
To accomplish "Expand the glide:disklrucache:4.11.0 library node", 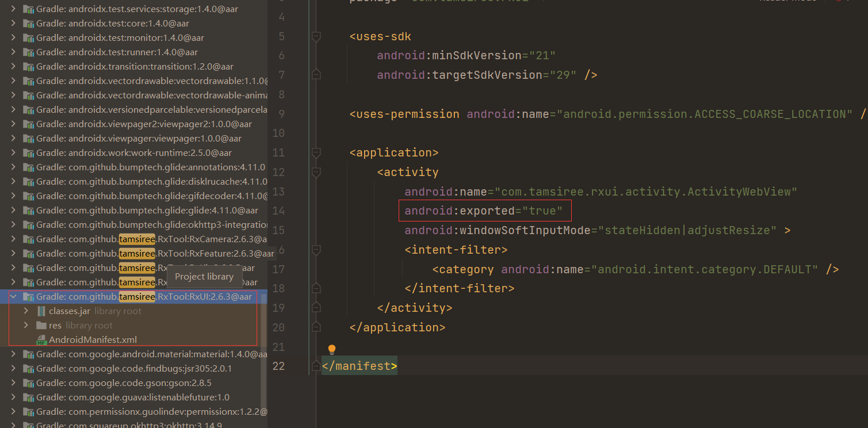I will pyautogui.click(x=13, y=182).
